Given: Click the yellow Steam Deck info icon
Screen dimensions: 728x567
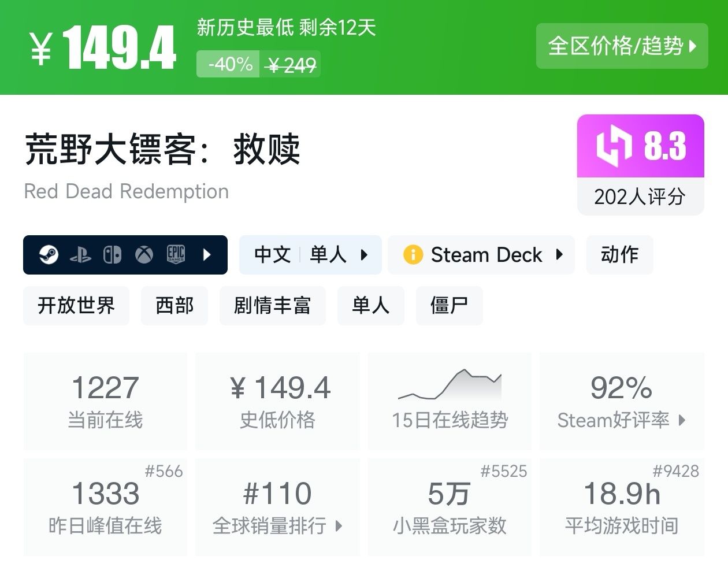Looking at the screenshot, I should [413, 254].
